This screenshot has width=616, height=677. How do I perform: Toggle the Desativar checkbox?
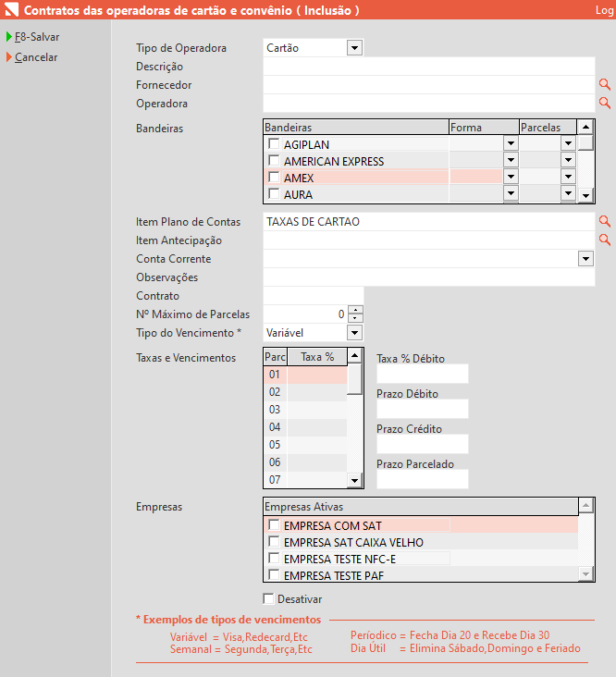(x=268, y=599)
